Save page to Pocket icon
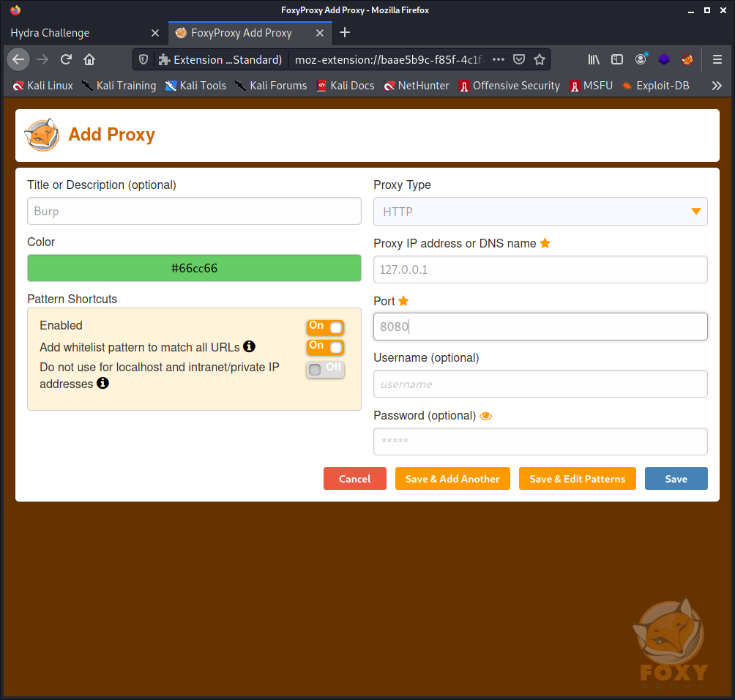 coord(519,59)
